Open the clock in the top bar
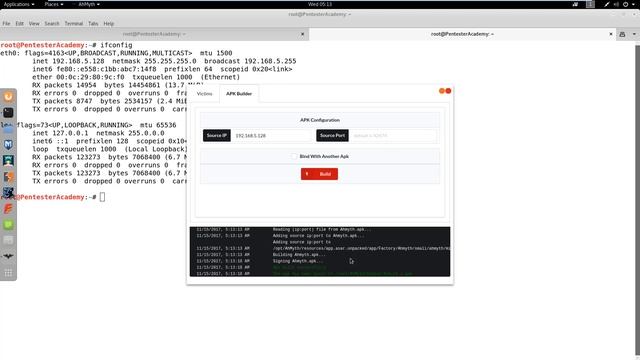 [320, 4]
